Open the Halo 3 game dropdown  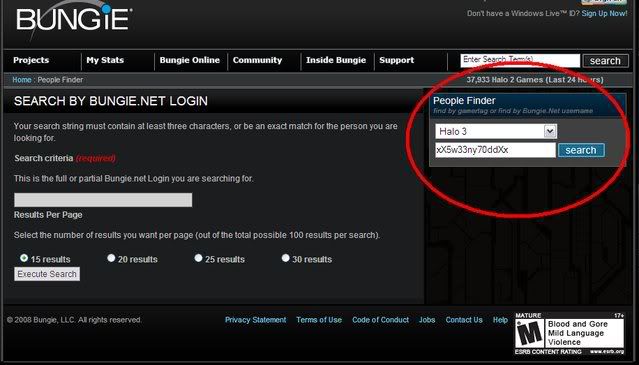pyautogui.click(x=496, y=131)
